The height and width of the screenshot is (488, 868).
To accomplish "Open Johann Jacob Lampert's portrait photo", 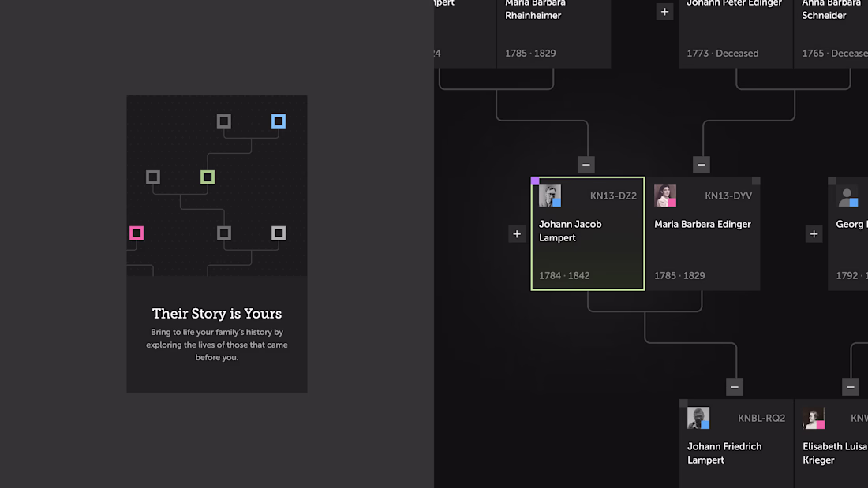I will point(550,196).
